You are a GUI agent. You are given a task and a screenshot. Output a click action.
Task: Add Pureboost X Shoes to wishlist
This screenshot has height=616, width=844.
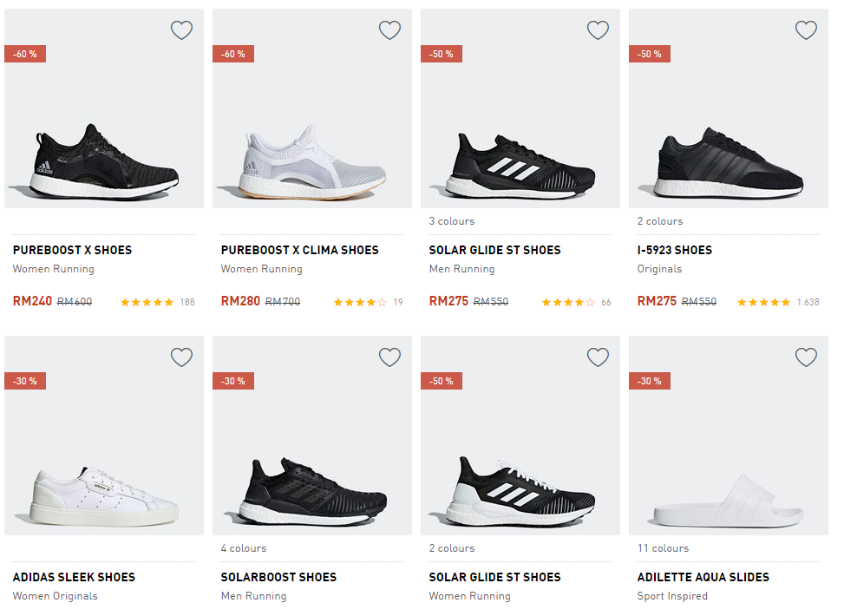pos(181,30)
